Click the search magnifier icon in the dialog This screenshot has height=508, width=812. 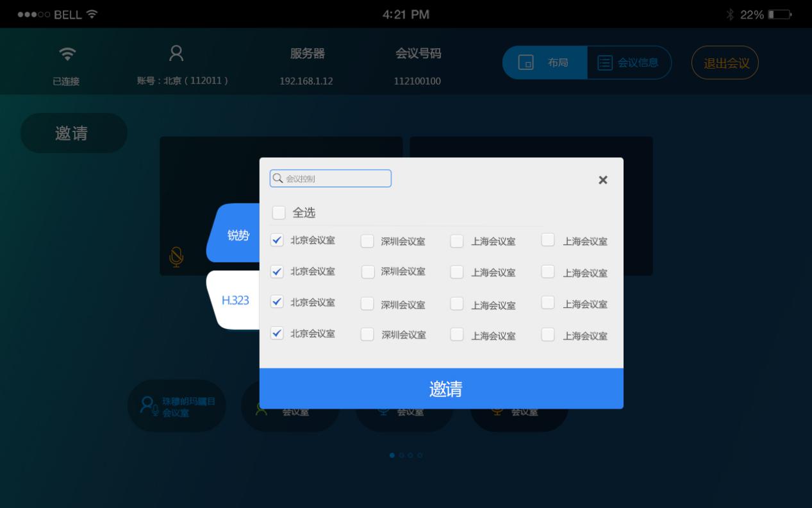click(278, 178)
